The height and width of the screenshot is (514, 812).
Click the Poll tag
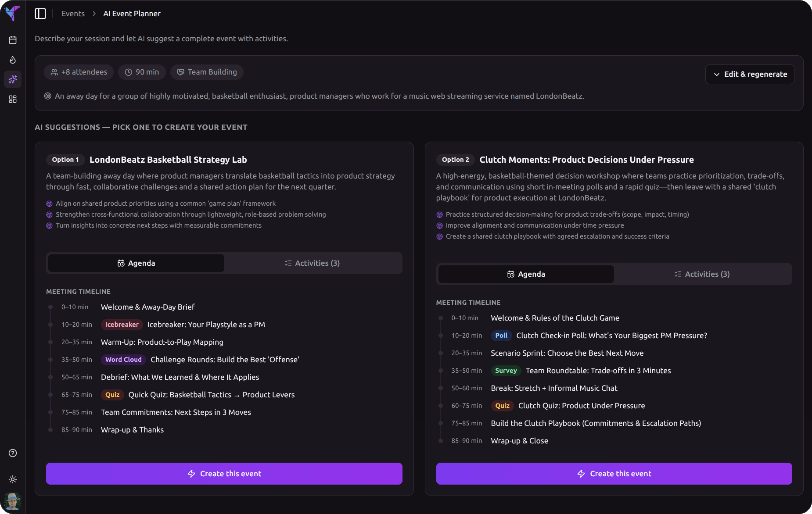click(501, 336)
